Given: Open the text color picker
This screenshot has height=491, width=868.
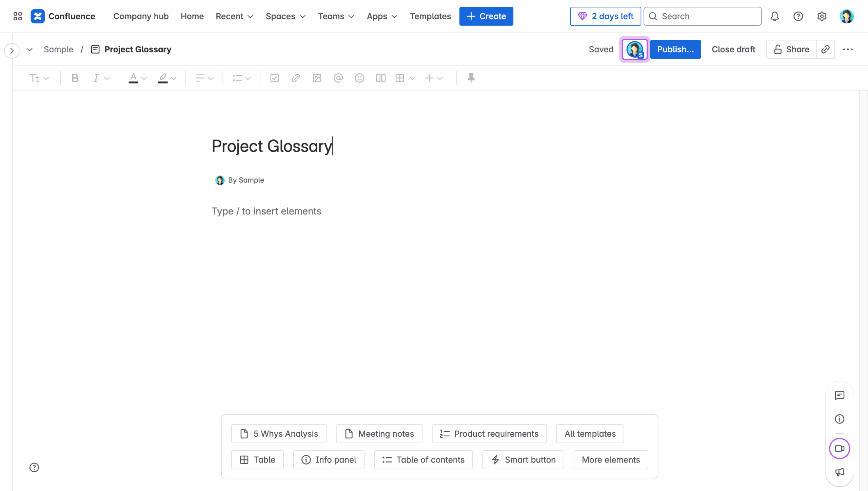Looking at the screenshot, I should [137, 78].
